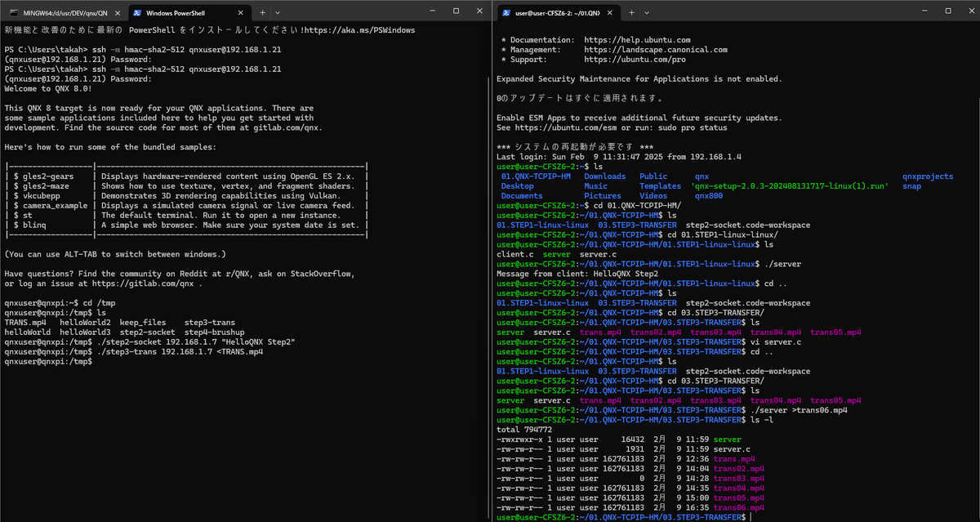The height and width of the screenshot is (522, 980).
Task: Open the tab dropdown menu in the right terminal
Action: pyautogui.click(x=645, y=13)
